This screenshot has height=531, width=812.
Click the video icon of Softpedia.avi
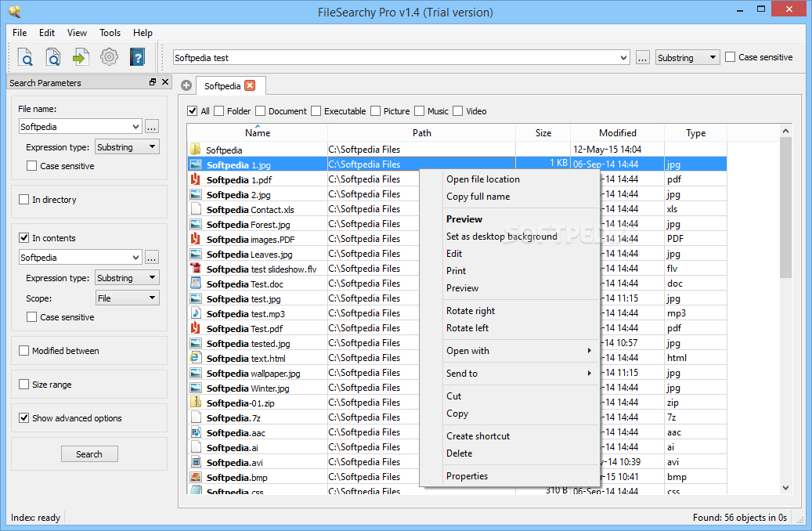point(196,462)
